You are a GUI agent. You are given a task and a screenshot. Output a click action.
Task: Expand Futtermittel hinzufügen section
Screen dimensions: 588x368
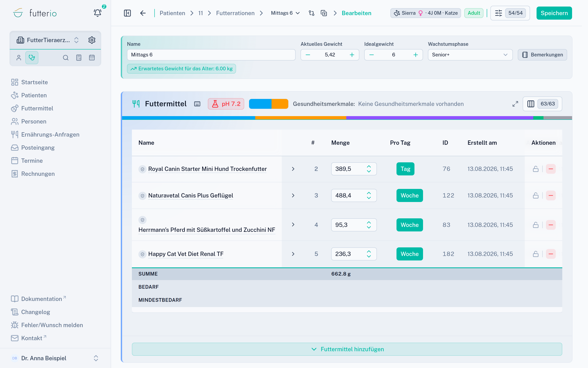click(x=347, y=349)
